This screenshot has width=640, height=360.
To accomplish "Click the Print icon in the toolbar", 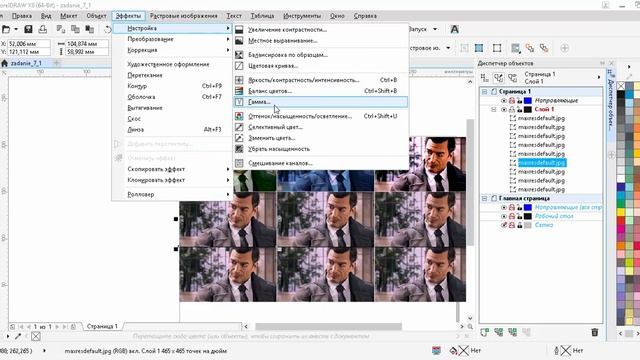I will point(42,29).
